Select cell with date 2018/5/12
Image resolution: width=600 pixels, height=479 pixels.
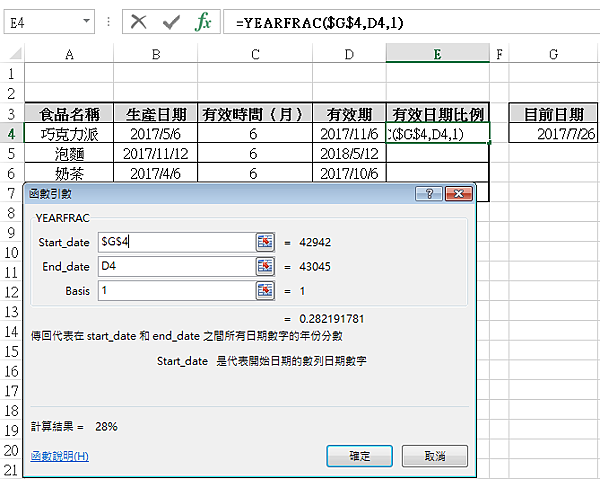click(349, 153)
